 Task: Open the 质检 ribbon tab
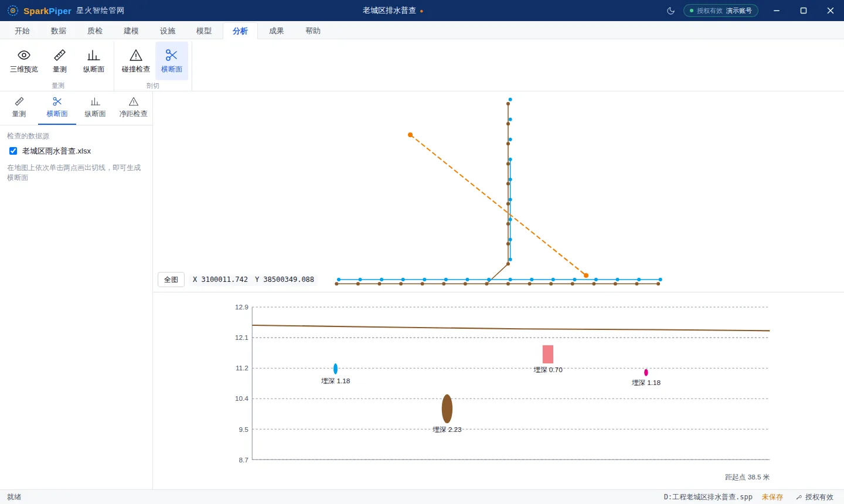(x=95, y=31)
